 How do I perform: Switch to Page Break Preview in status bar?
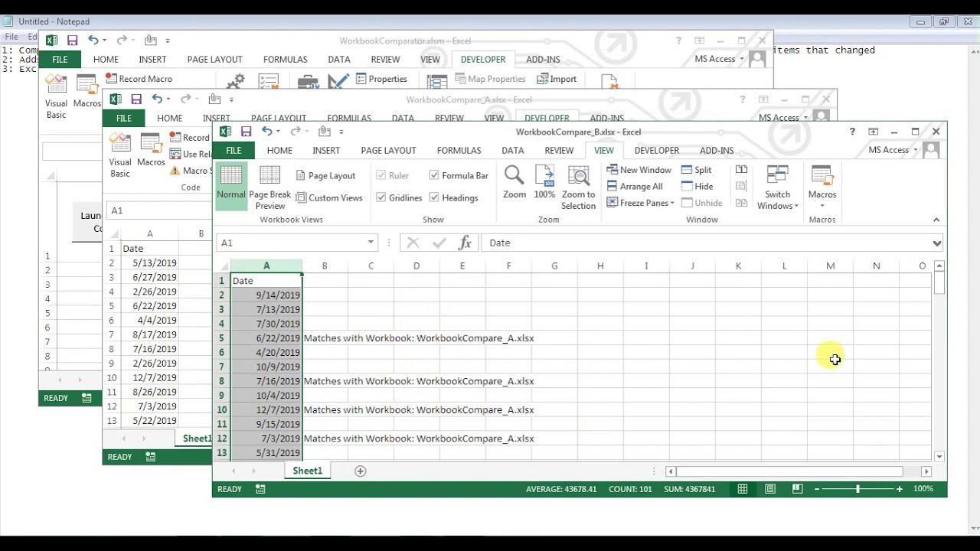[x=797, y=489]
